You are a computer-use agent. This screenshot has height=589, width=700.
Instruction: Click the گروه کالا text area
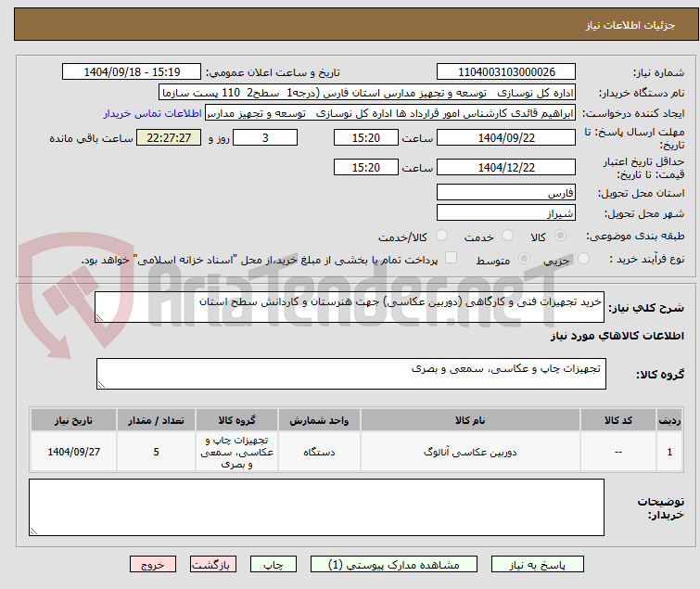(350, 374)
